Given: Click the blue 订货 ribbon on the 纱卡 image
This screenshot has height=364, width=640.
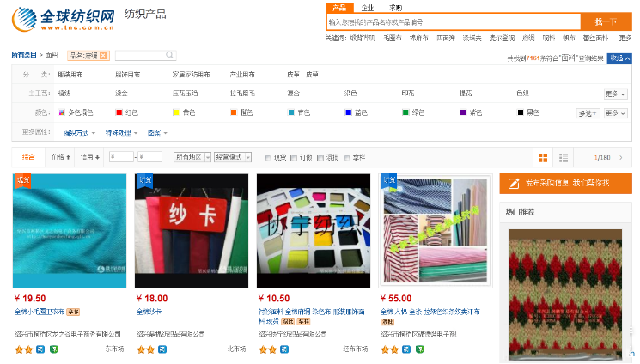Looking at the screenshot, I should pos(144,180).
